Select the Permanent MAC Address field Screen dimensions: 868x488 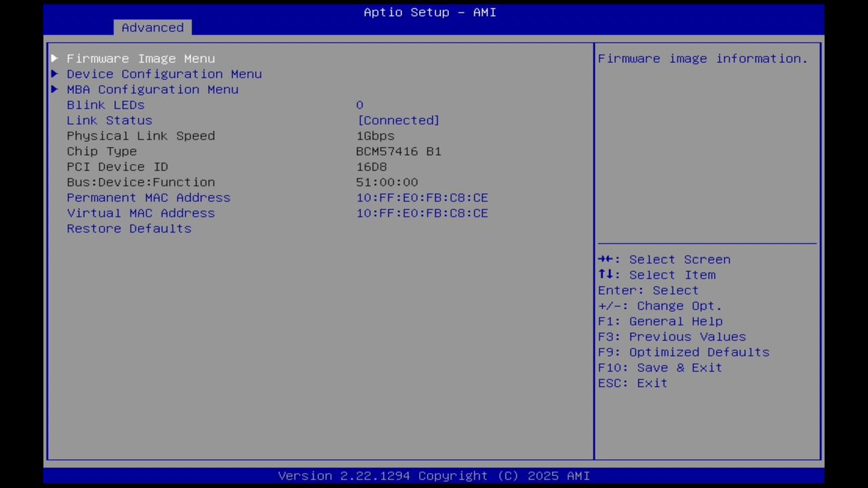(149, 197)
